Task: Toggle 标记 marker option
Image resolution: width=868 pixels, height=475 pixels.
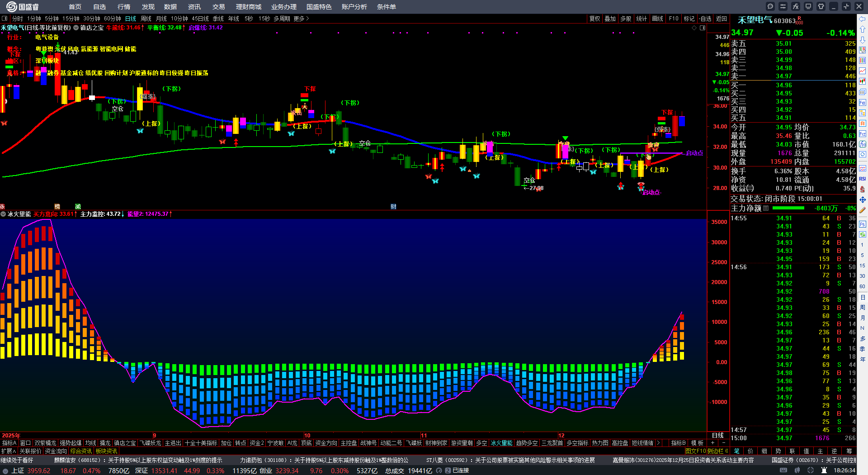Action: [x=689, y=19]
